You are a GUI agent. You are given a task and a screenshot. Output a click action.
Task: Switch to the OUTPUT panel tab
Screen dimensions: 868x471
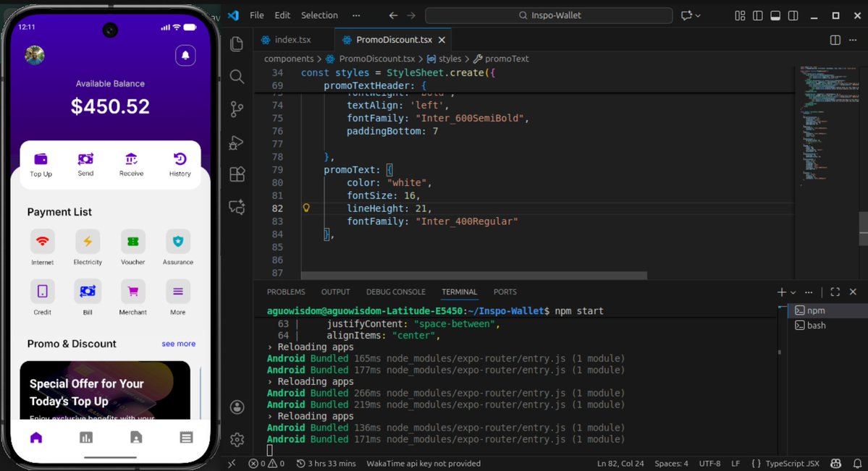[x=335, y=292]
